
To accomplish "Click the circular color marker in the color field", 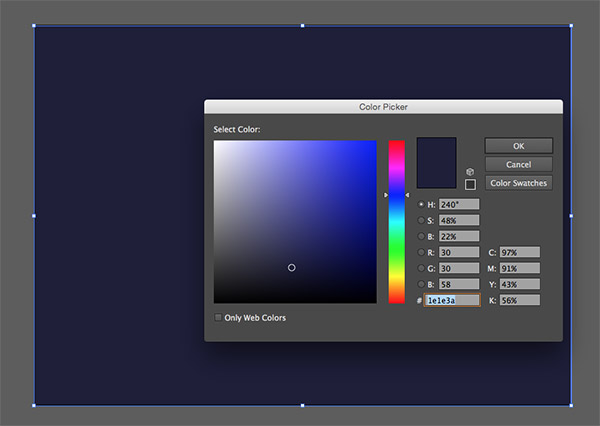I will coord(292,267).
